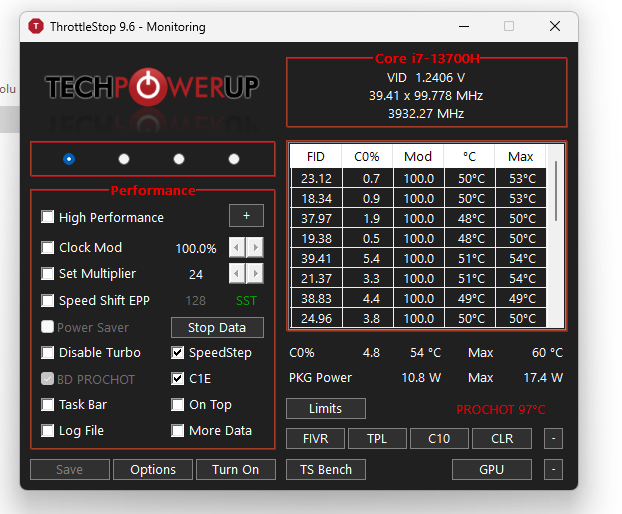Screen dimensions: 622x514
Task: Increase Clock Mod with right arrow
Action: pyautogui.click(x=256, y=248)
